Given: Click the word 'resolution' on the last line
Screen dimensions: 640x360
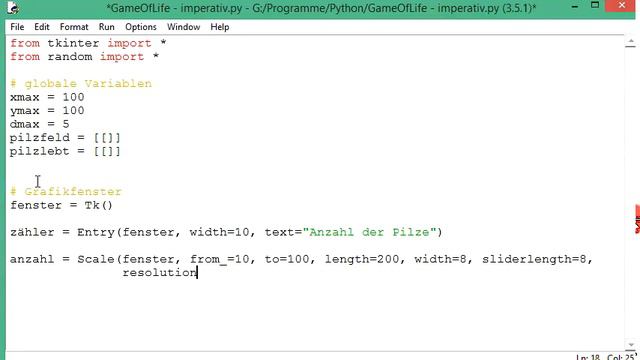Looking at the screenshot, I should pos(159,273).
